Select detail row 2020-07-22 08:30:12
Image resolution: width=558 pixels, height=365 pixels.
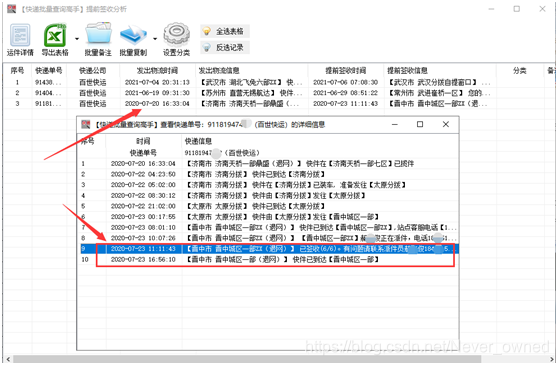tap(268, 196)
